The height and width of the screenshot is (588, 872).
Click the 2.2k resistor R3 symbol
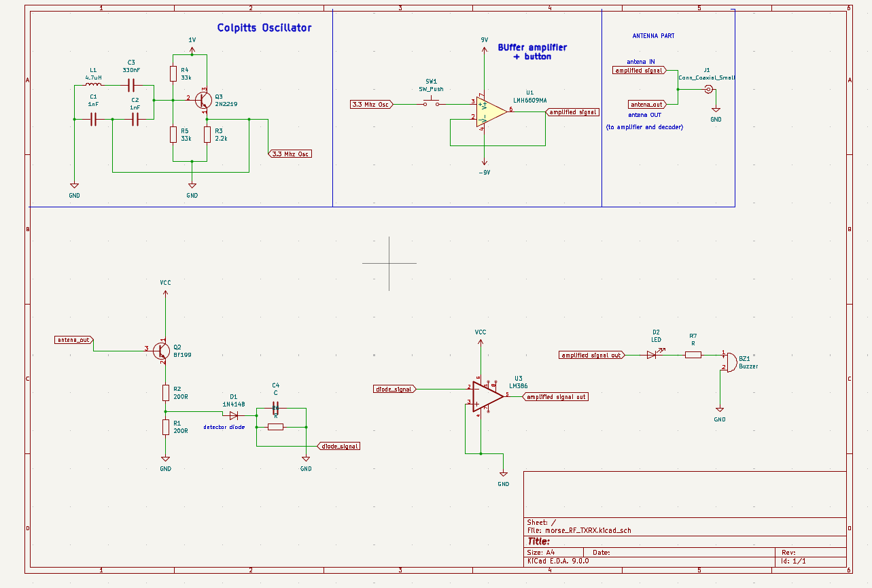(x=207, y=134)
